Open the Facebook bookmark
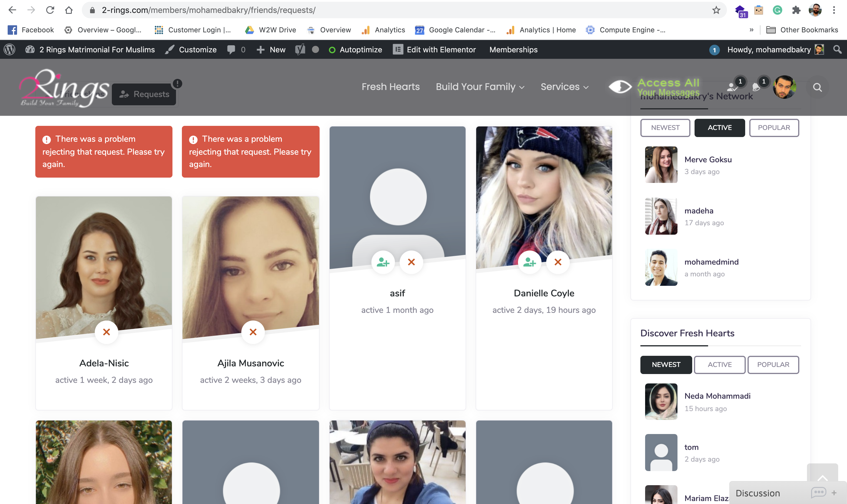847x504 pixels. [x=31, y=30]
